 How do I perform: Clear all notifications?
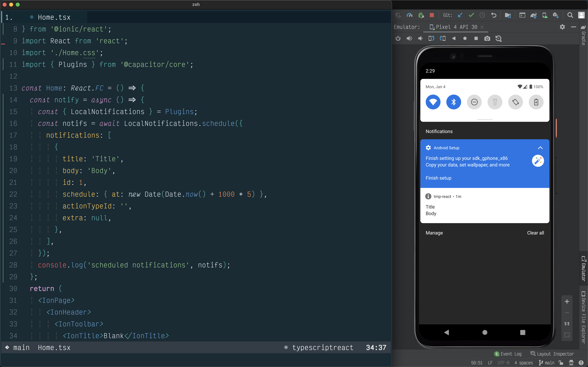(535, 233)
